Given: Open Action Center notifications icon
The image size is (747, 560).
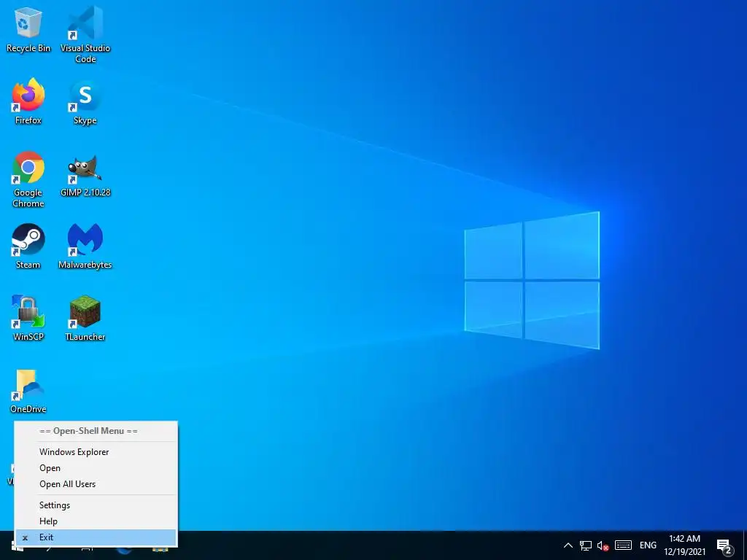Looking at the screenshot, I should point(724,546).
